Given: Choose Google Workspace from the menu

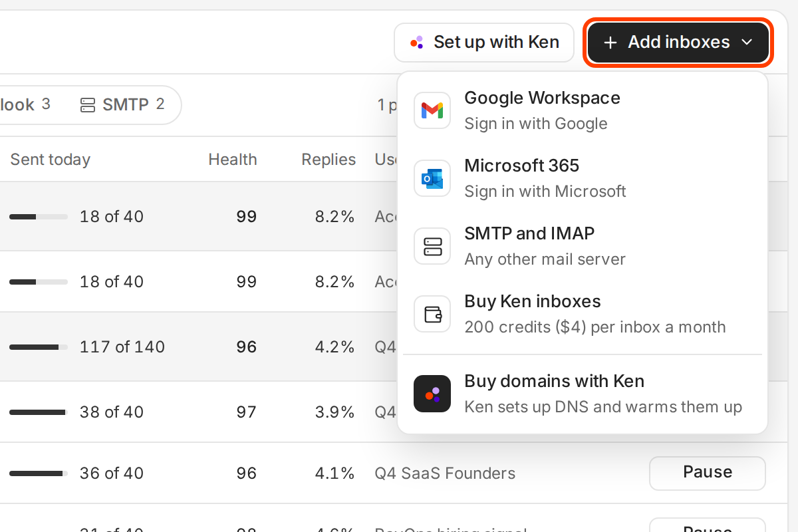Looking at the screenshot, I should click(583, 110).
